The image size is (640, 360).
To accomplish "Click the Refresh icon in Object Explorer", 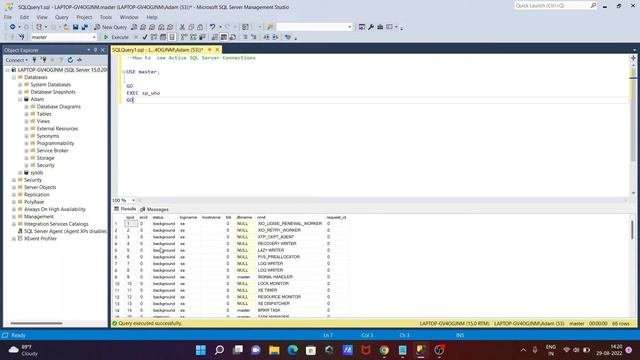I will (x=70, y=60).
